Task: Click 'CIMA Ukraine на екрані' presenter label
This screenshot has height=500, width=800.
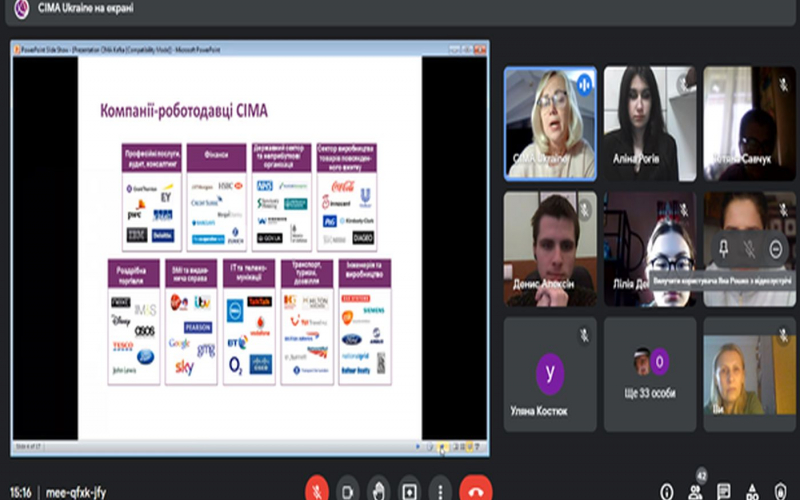Action: [x=86, y=8]
